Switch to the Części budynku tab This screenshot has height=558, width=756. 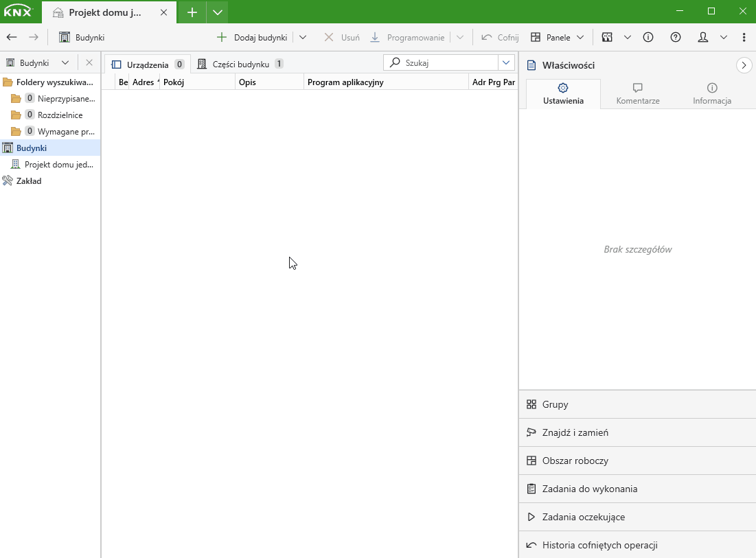(x=240, y=65)
